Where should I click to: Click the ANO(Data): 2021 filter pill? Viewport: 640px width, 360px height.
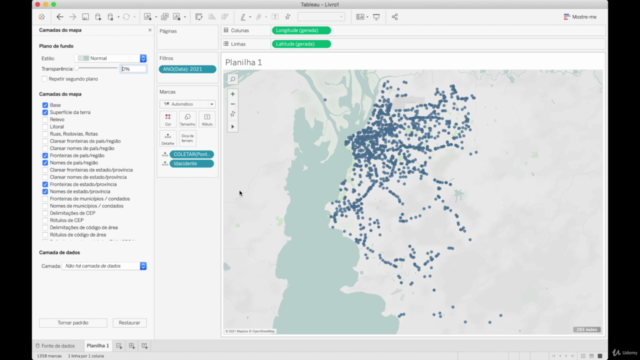[187, 69]
